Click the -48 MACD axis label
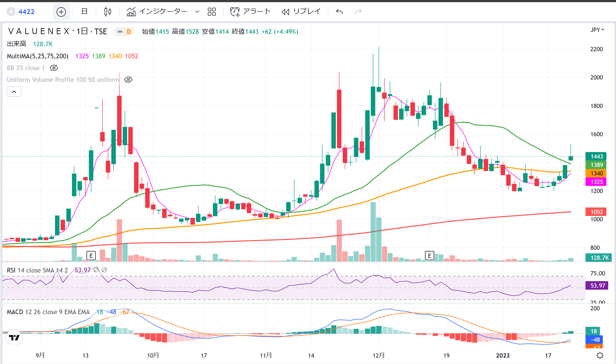616x364 pixels. click(594, 340)
